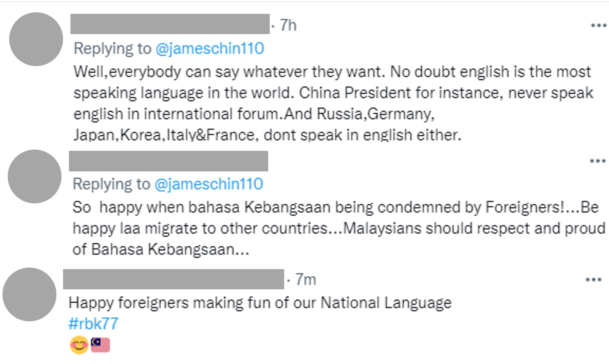
Task: Open the 'Happy foreigners making fun' tweet
Action: (260, 303)
